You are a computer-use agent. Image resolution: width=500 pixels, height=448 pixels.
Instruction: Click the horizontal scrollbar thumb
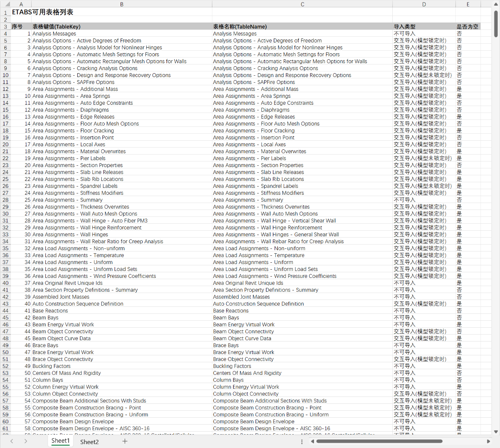[x=379, y=442]
